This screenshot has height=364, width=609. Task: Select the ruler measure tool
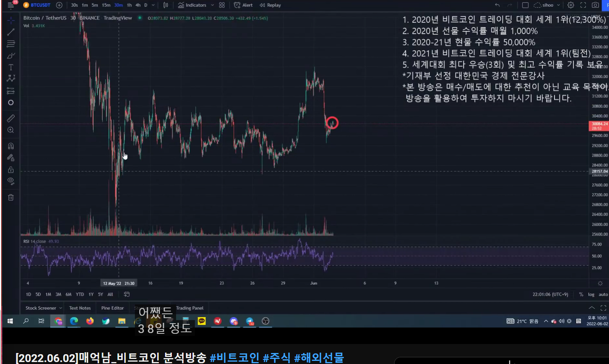tap(11, 118)
